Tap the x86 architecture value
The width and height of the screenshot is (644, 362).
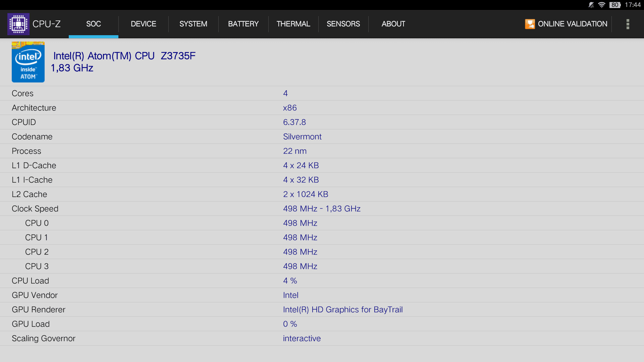290,108
